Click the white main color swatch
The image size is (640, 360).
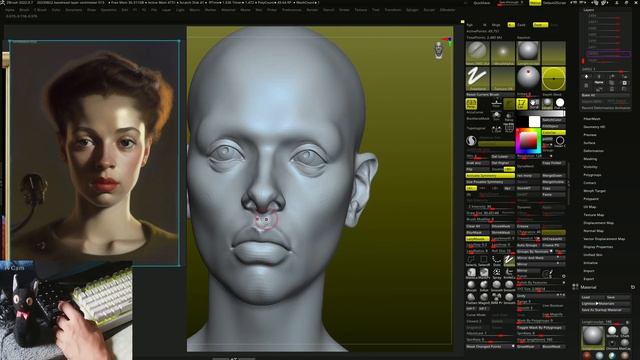pyautogui.click(x=534, y=121)
